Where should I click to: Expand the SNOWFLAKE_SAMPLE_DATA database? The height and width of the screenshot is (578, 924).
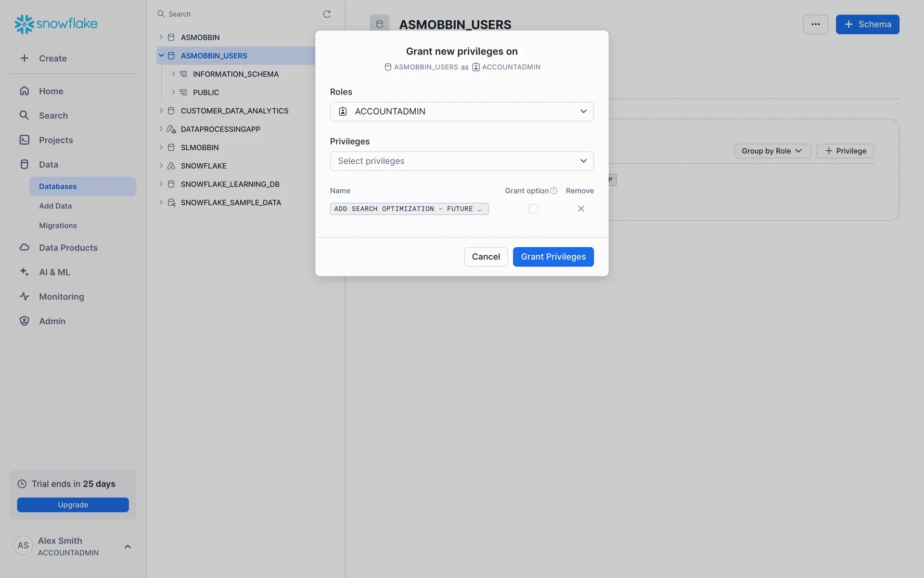161,202
